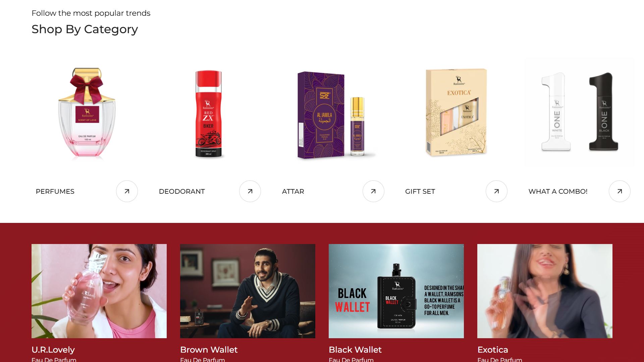Click the arrow icon next to DEODORANT
644x362 pixels.
250,191
